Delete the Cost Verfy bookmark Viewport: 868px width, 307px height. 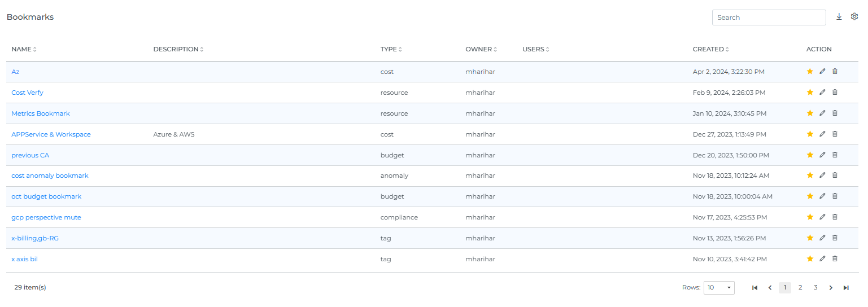(835, 92)
